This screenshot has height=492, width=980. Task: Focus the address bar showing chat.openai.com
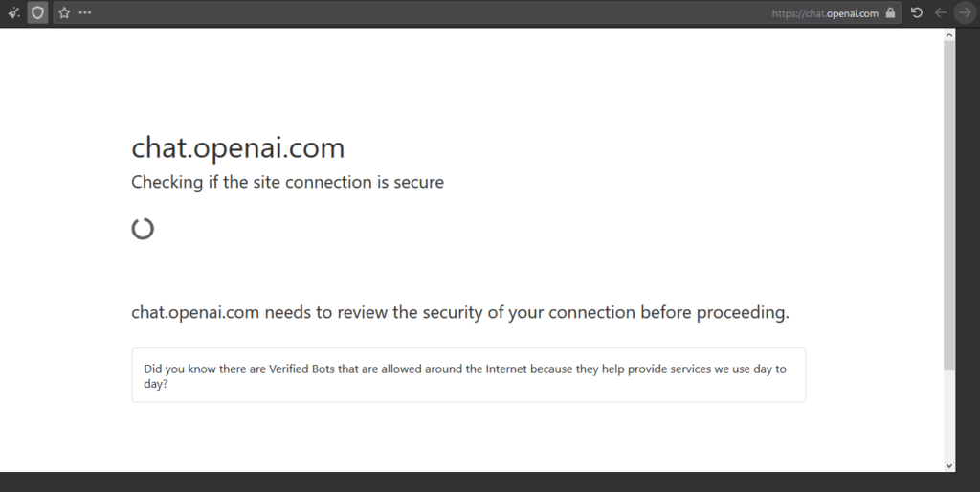(478, 12)
